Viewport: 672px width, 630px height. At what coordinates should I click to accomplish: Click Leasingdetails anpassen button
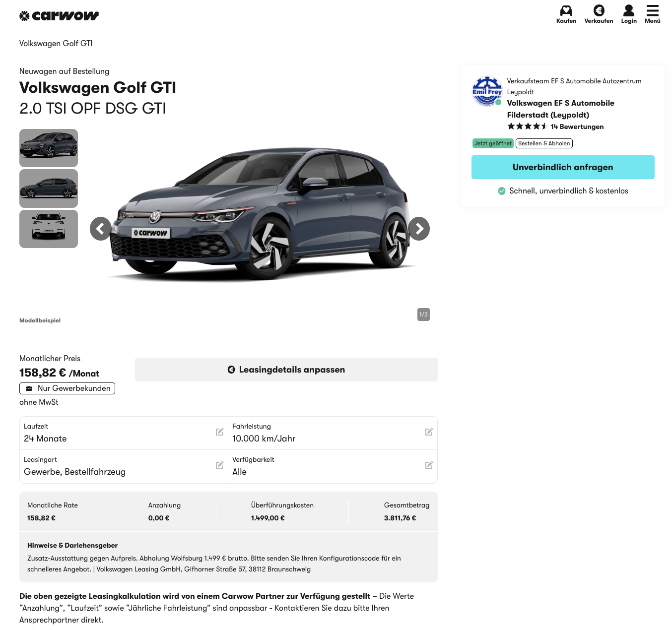(x=286, y=370)
